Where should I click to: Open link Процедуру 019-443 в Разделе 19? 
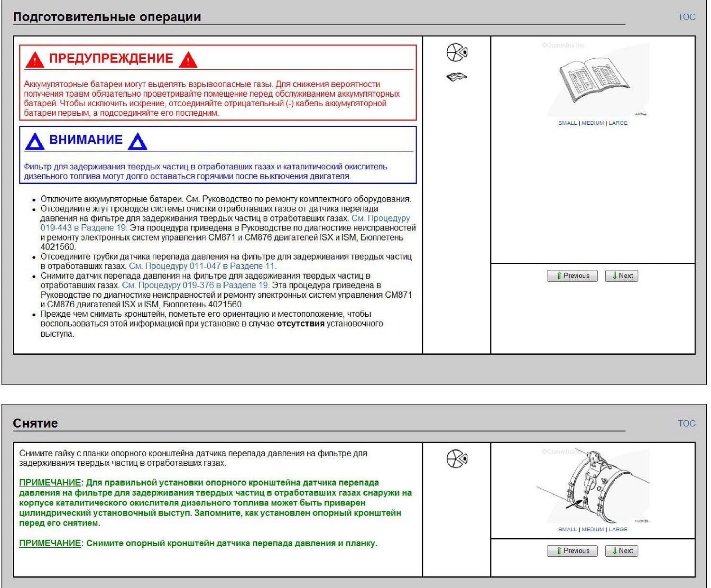225,223
